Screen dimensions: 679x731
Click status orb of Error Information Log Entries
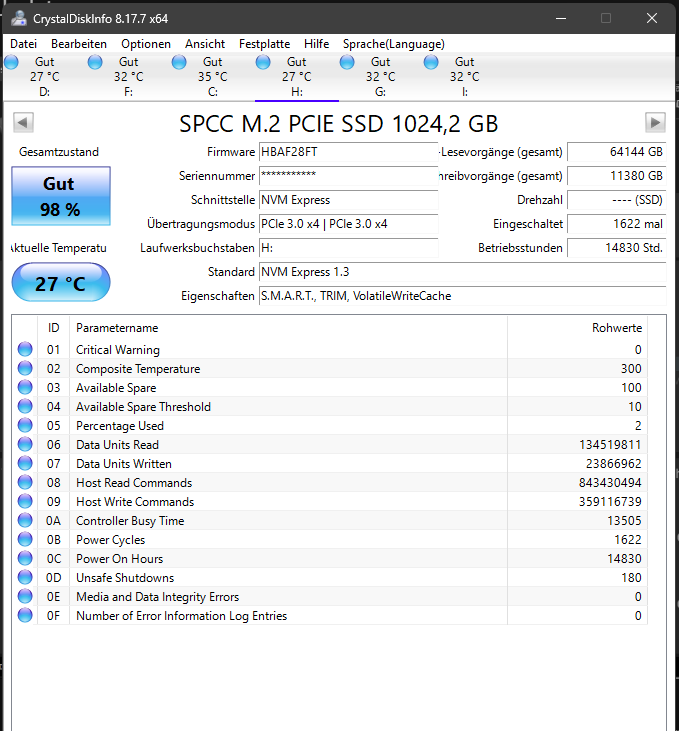tap(25, 615)
